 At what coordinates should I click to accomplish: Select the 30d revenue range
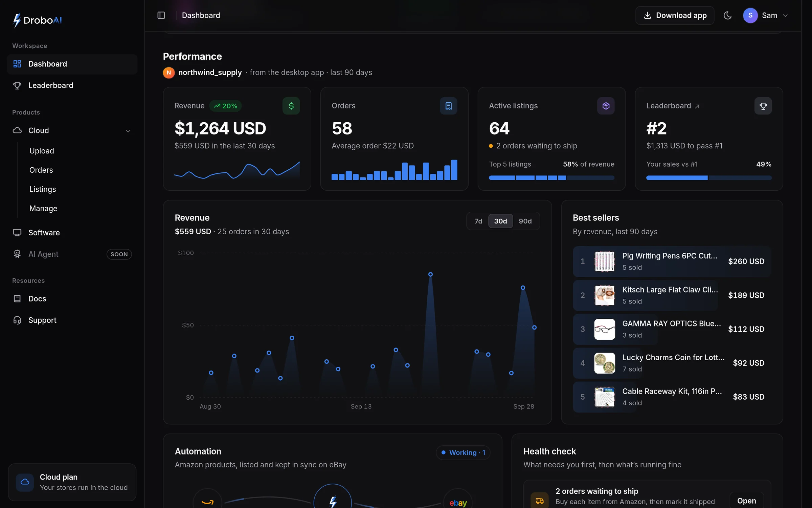coord(500,221)
